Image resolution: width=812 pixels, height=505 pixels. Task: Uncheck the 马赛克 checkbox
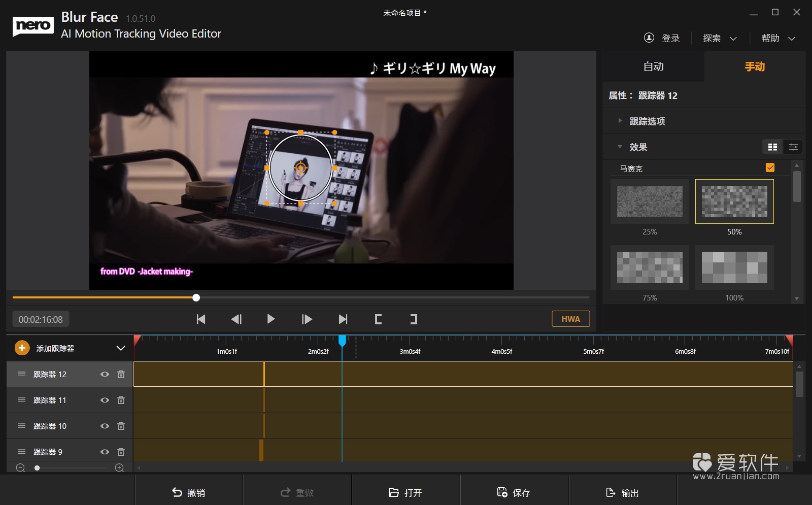(x=770, y=168)
